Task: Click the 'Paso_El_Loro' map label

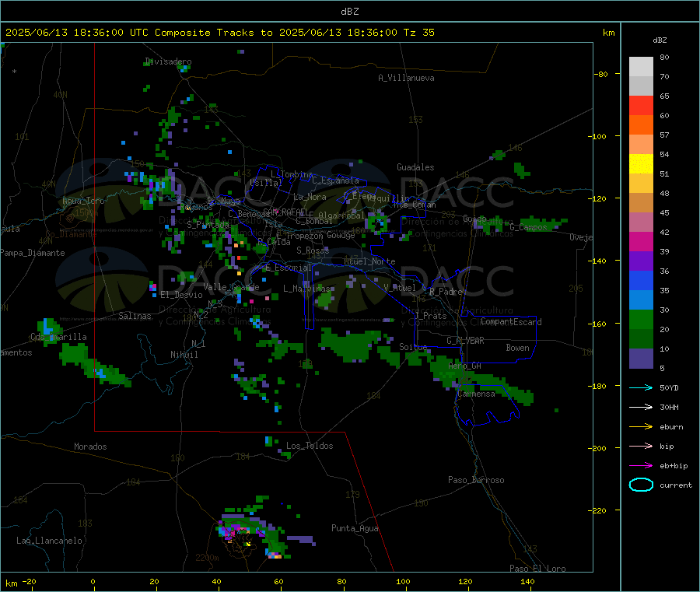Action: pos(537,569)
